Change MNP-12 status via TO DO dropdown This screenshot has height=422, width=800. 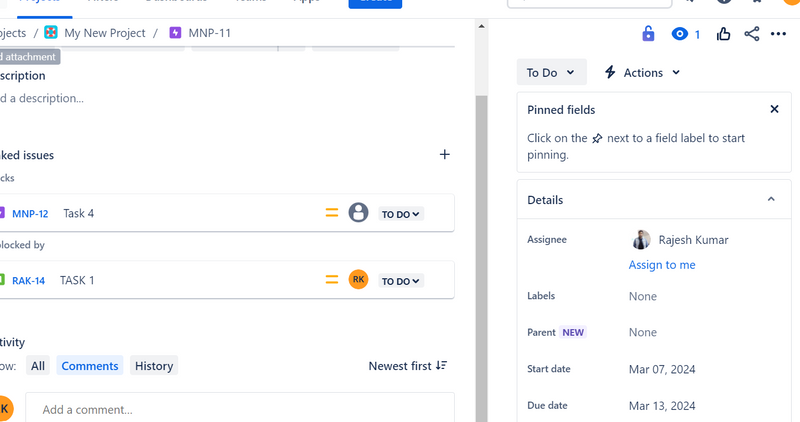pos(400,214)
